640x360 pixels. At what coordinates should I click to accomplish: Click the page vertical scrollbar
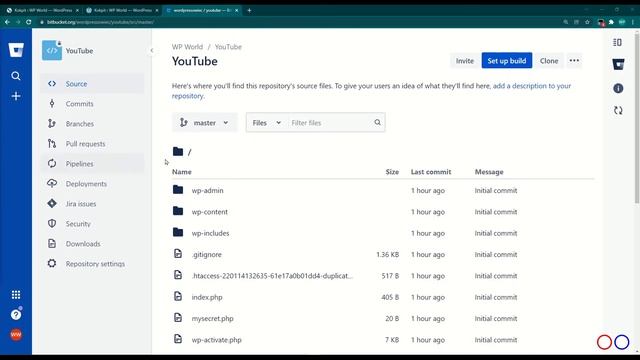[637, 118]
